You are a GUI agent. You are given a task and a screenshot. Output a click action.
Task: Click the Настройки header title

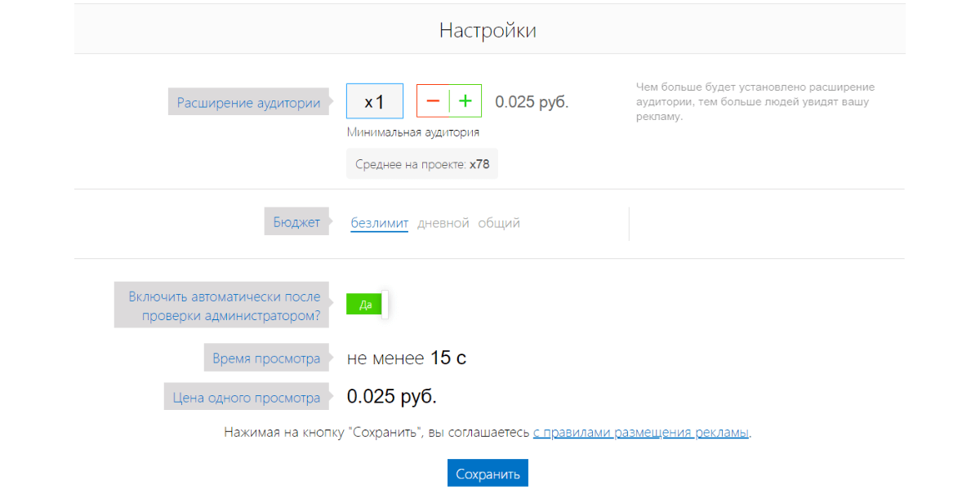coord(488,30)
